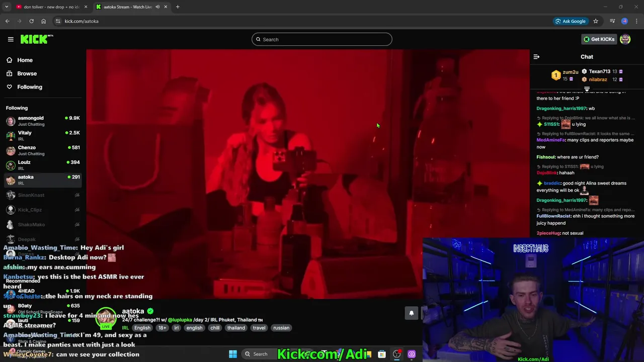Viewport: 644px width, 362px height.
Task: Click the KICK logo
Action: 37,39
